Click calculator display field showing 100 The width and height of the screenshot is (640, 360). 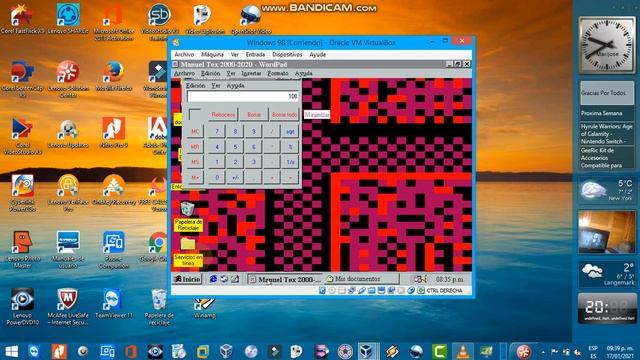pos(243,96)
